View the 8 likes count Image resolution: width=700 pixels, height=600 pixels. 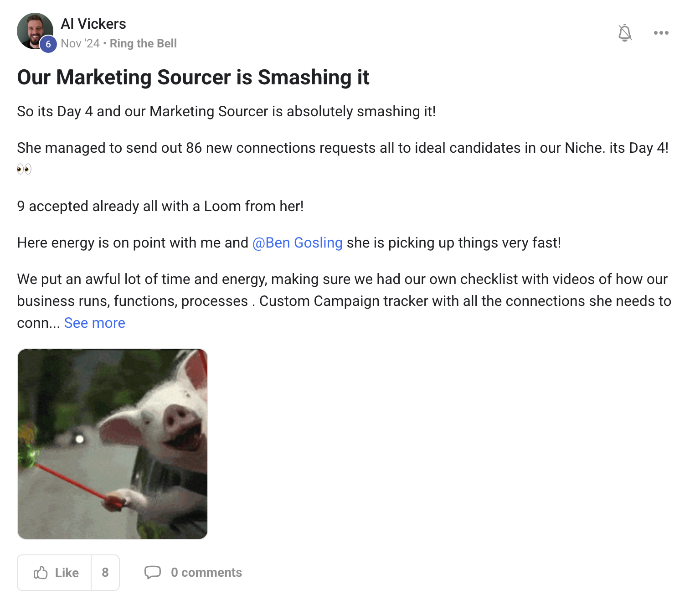coord(105,573)
